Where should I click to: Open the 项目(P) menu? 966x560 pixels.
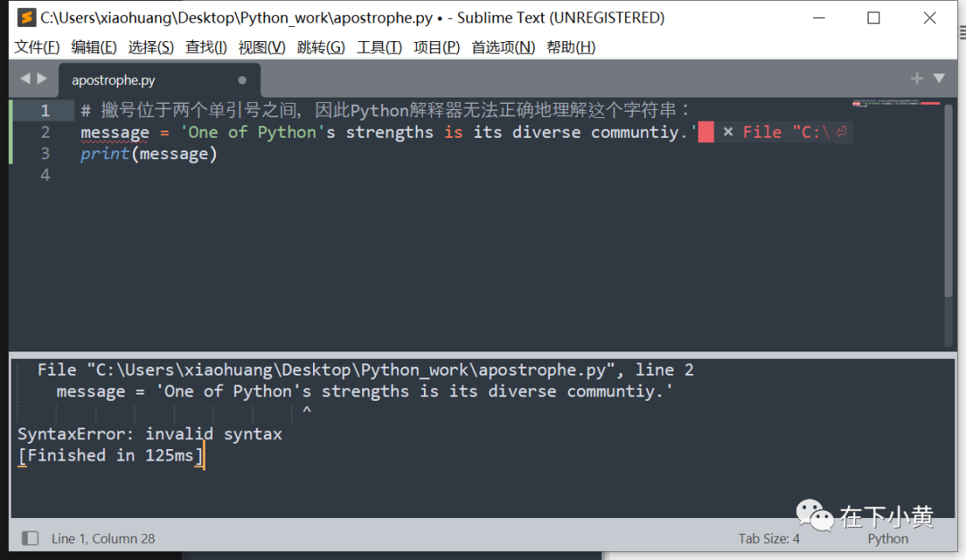click(x=436, y=47)
